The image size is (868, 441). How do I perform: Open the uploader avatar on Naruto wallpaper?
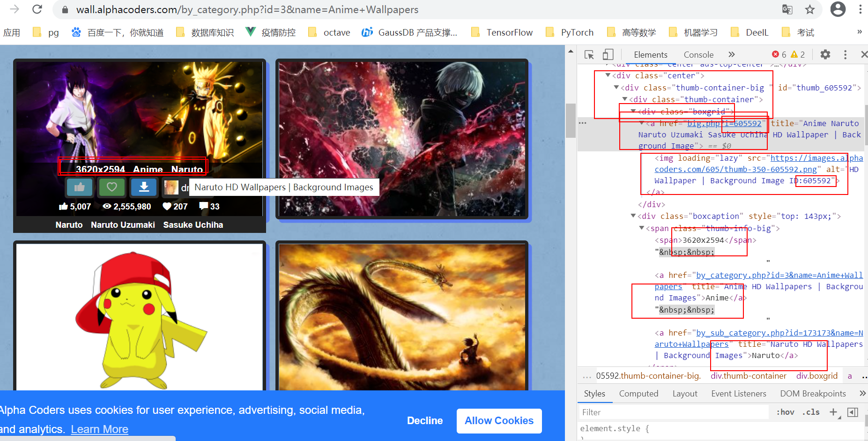(171, 187)
